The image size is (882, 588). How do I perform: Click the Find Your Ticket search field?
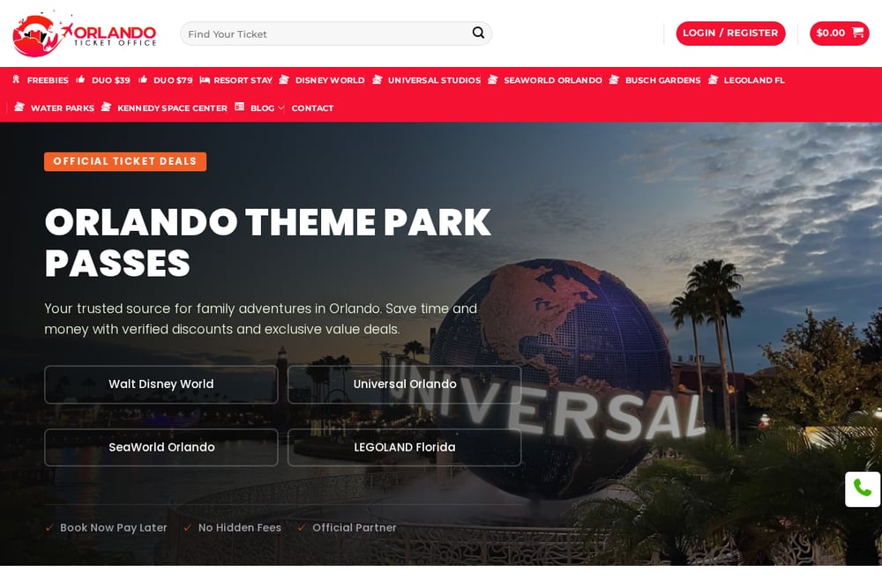pos(326,33)
